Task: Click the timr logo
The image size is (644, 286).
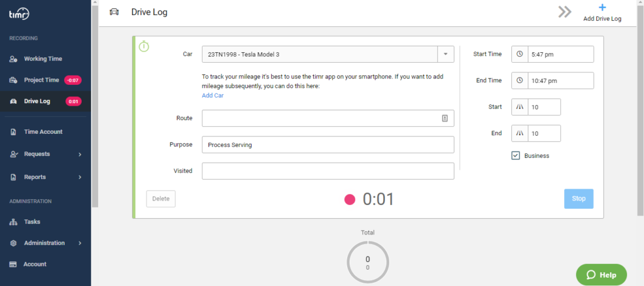Action: [x=19, y=15]
